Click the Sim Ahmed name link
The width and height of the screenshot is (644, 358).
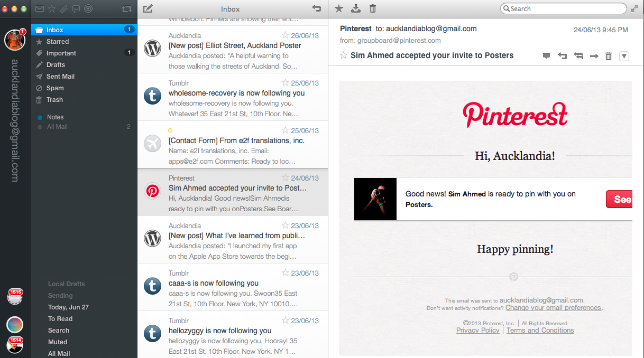tap(467, 194)
